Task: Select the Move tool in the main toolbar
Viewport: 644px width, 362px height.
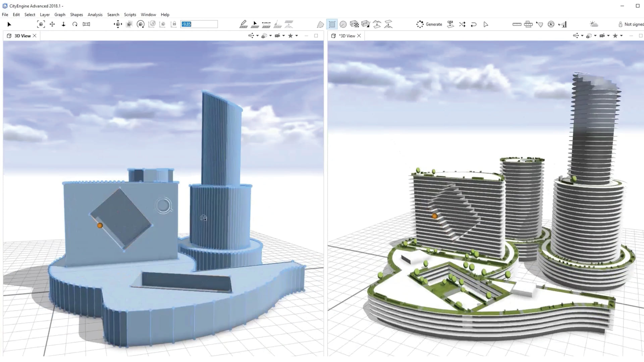Action: (x=52, y=24)
